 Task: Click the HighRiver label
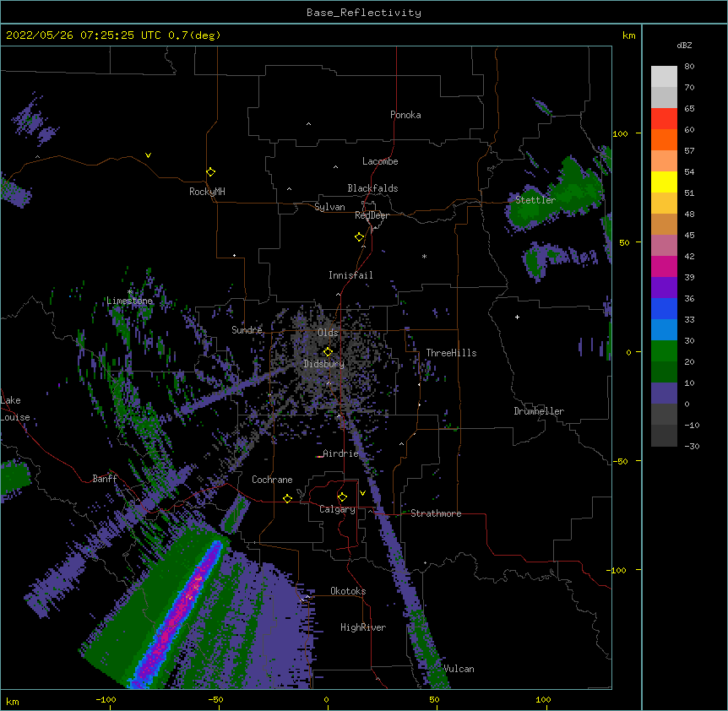click(x=363, y=627)
